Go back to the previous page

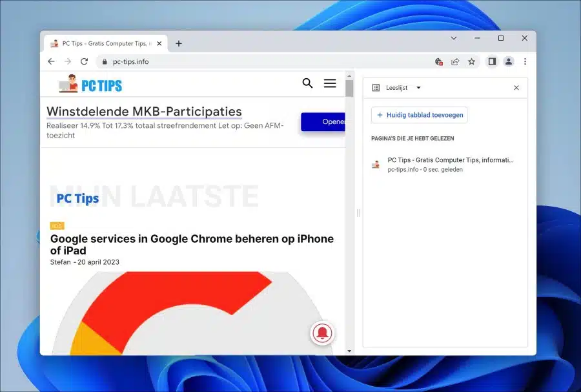51,61
